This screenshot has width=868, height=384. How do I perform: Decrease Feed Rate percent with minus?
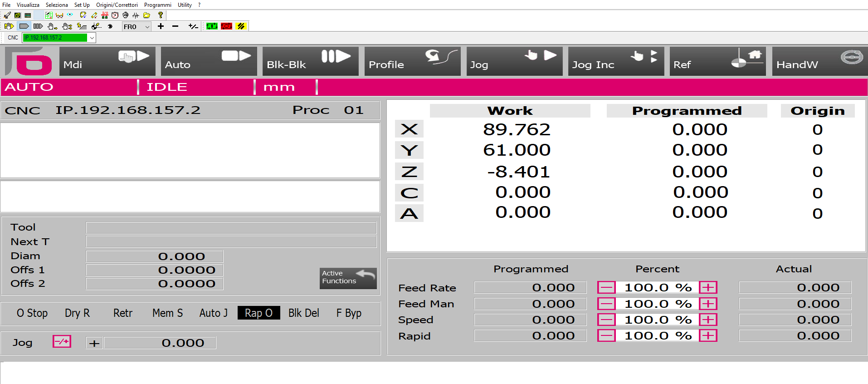point(606,287)
